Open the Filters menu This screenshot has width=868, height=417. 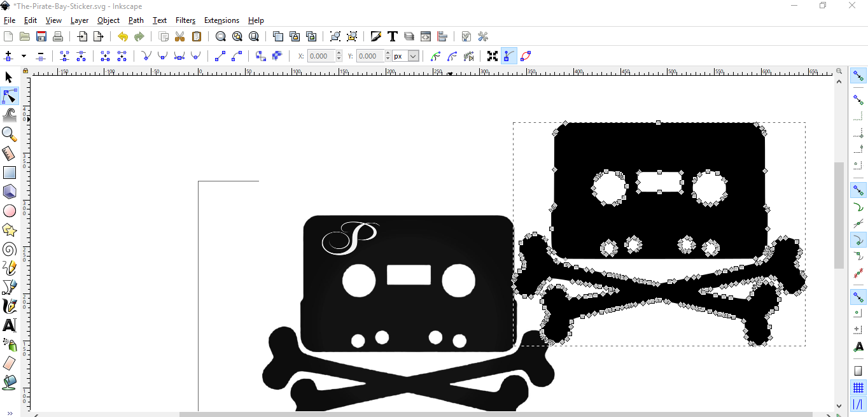185,20
